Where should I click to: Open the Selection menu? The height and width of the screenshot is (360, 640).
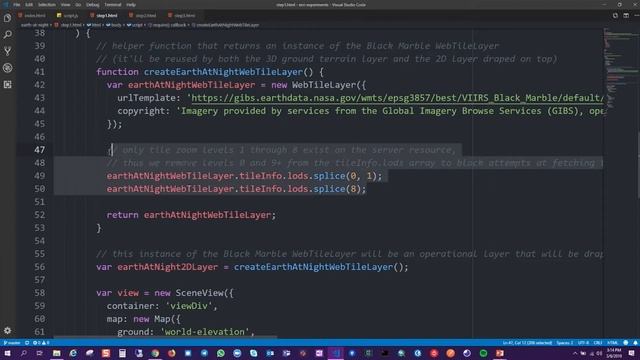[x=47, y=5]
